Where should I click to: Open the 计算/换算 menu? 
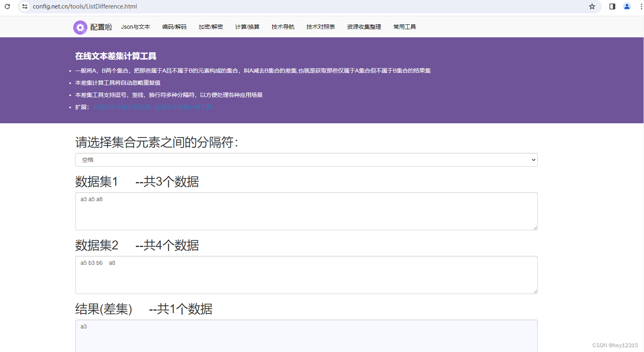click(247, 27)
